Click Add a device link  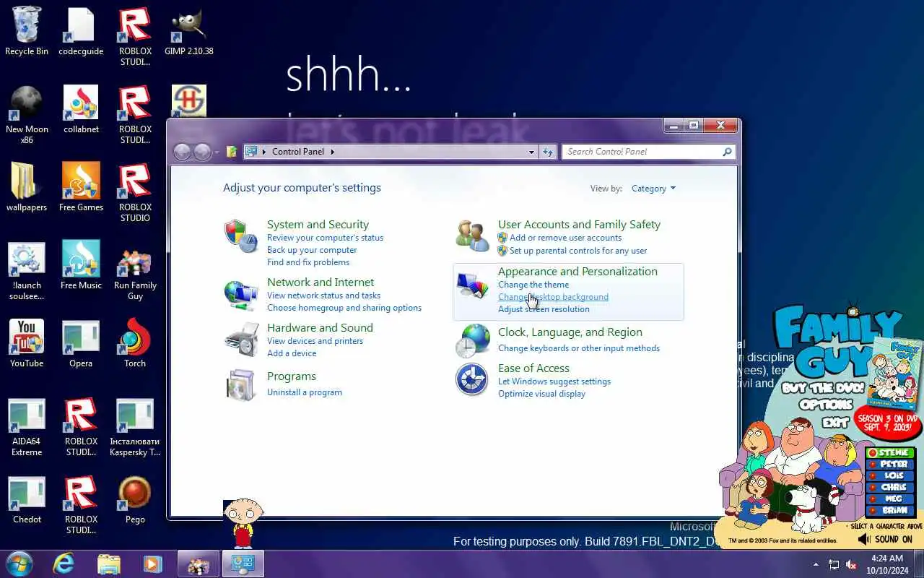[x=292, y=353]
